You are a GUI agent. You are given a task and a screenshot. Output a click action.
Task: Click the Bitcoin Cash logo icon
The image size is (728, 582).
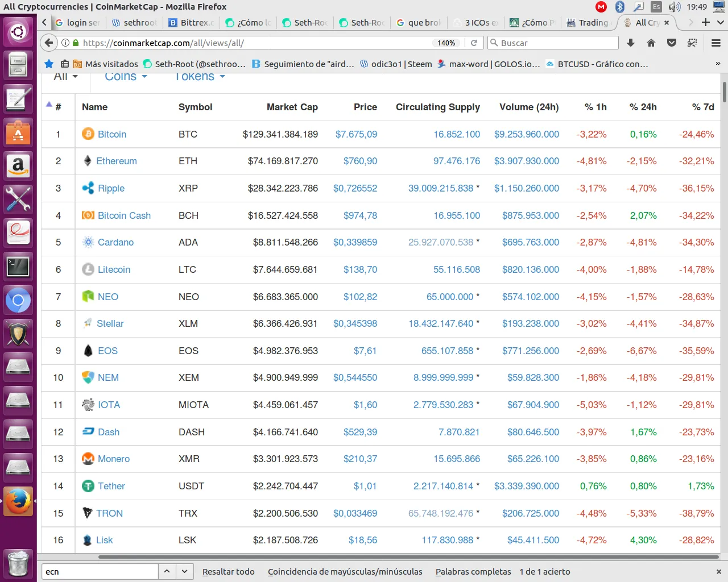click(88, 215)
